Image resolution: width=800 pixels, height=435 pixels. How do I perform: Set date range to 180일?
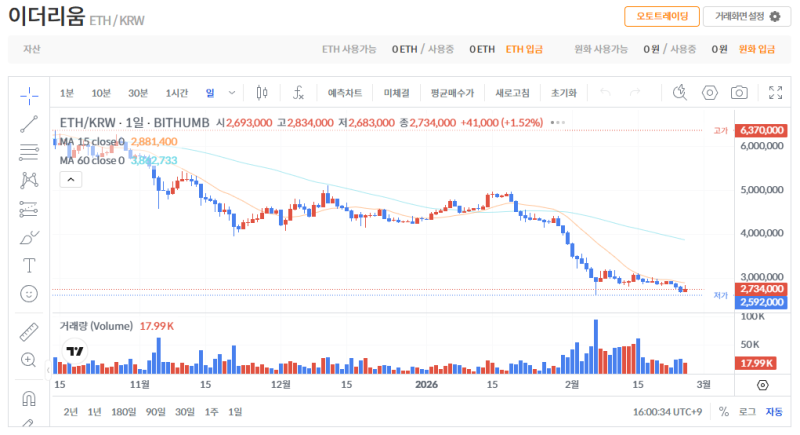[123, 412]
